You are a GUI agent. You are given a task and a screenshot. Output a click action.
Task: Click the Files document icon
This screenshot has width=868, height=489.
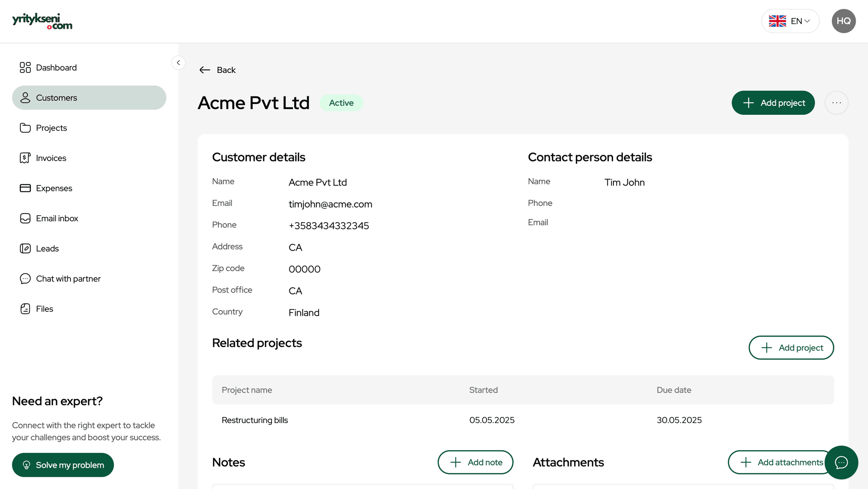pyautogui.click(x=25, y=309)
